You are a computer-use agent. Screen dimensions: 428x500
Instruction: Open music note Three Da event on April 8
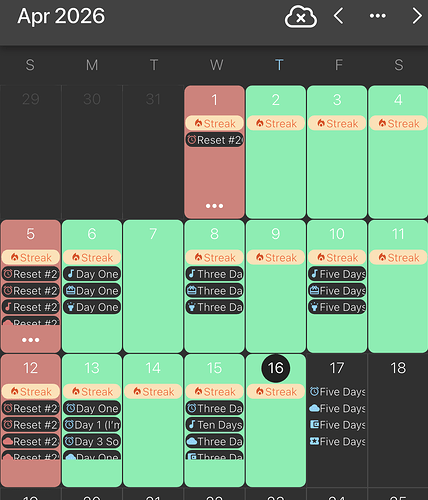[x=214, y=274]
